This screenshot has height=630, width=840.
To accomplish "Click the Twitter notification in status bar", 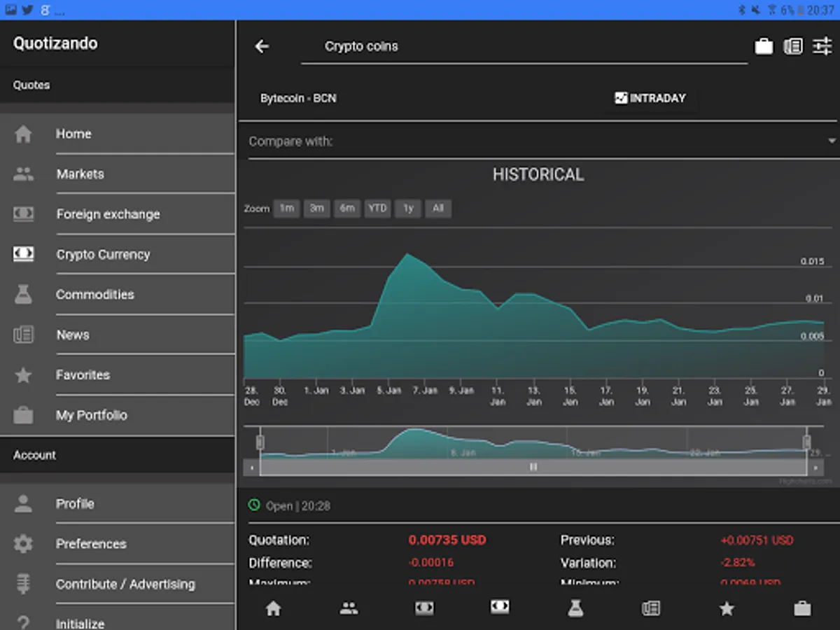I will pos(27,10).
